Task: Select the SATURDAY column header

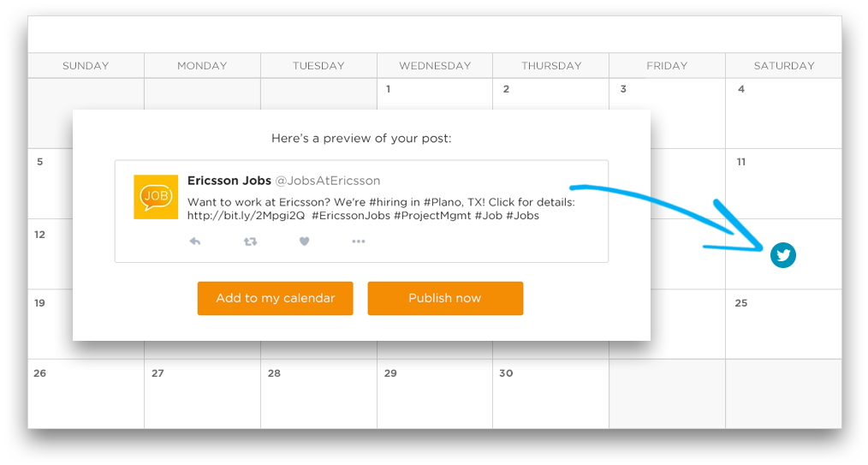Action: tap(784, 65)
